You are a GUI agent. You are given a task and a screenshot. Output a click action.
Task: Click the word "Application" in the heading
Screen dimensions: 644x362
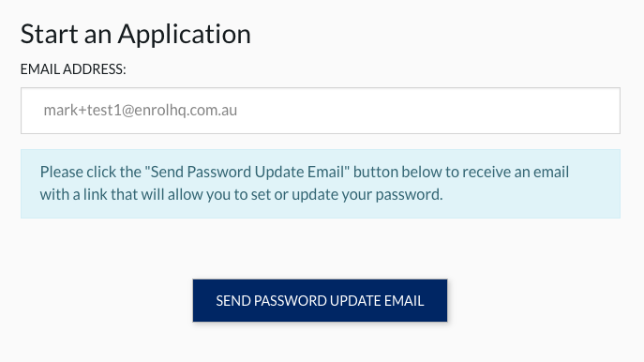185,35
